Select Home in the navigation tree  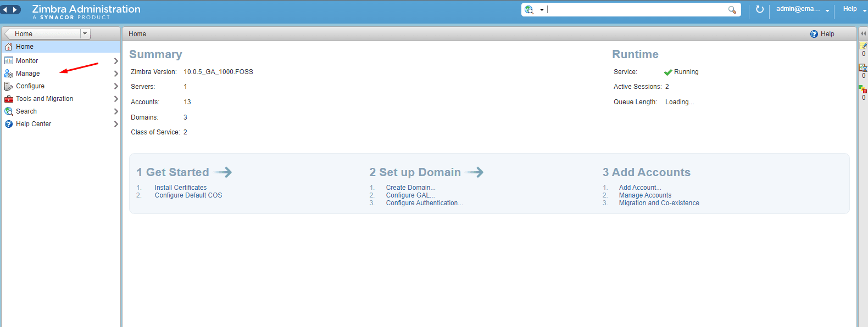(61, 47)
